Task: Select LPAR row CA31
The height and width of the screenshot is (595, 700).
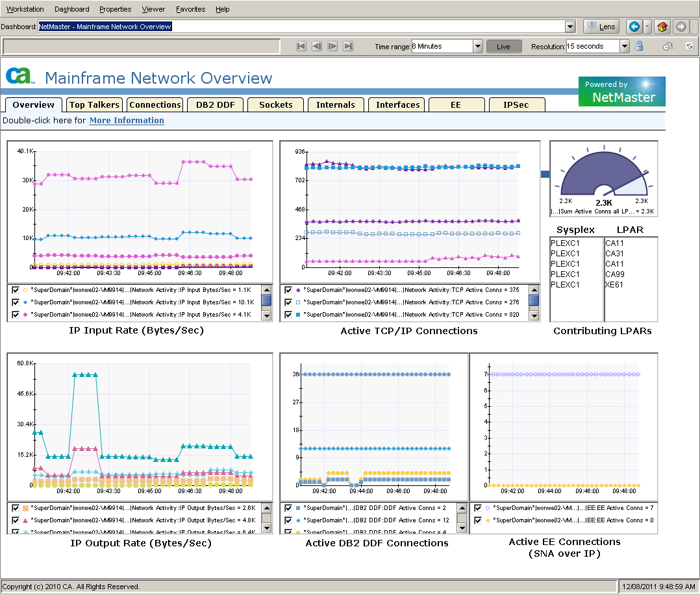Action: tap(631, 253)
